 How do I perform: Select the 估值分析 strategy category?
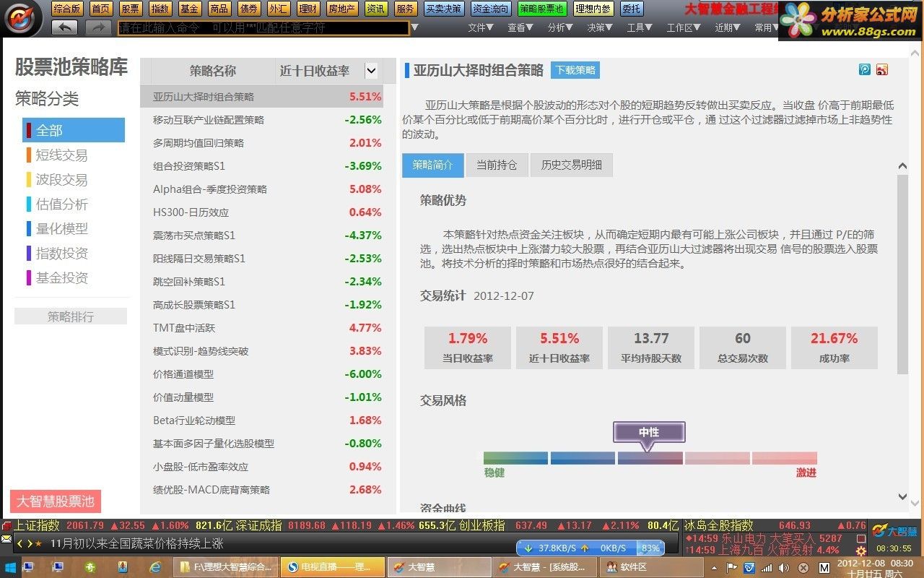coord(61,204)
